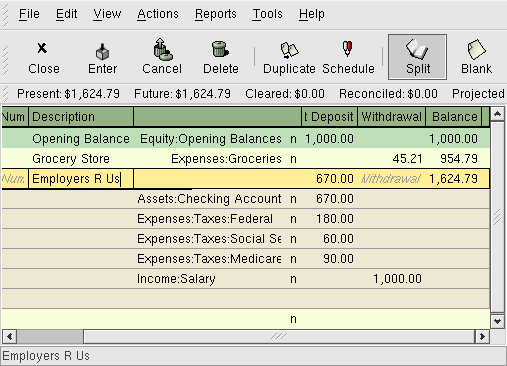Image resolution: width=507 pixels, height=366 pixels.
Task: Open the View menu
Action: [107, 14]
